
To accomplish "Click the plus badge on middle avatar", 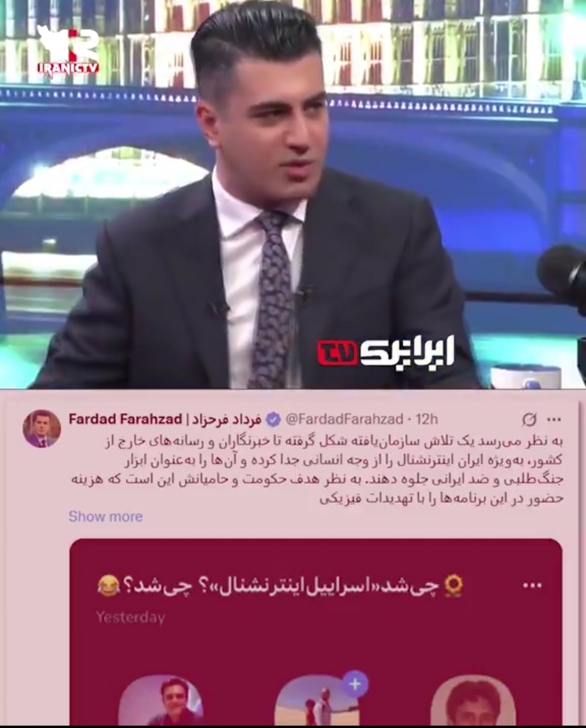I will (x=355, y=684).
